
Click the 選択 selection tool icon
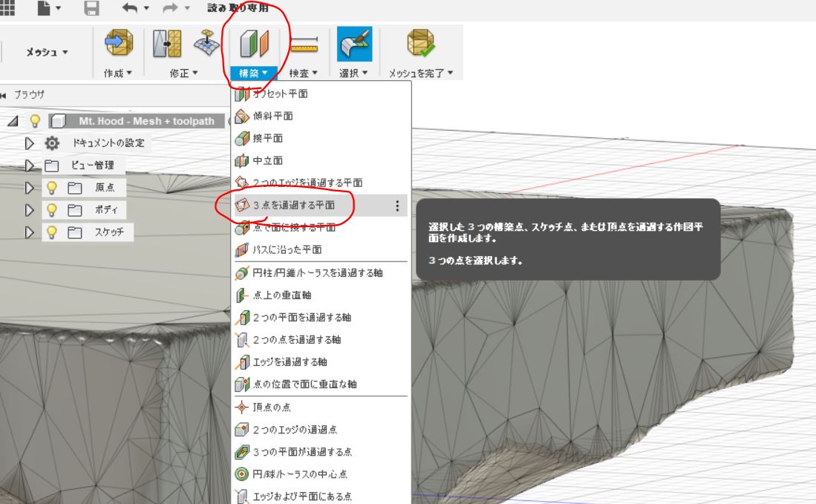(354, 45)
